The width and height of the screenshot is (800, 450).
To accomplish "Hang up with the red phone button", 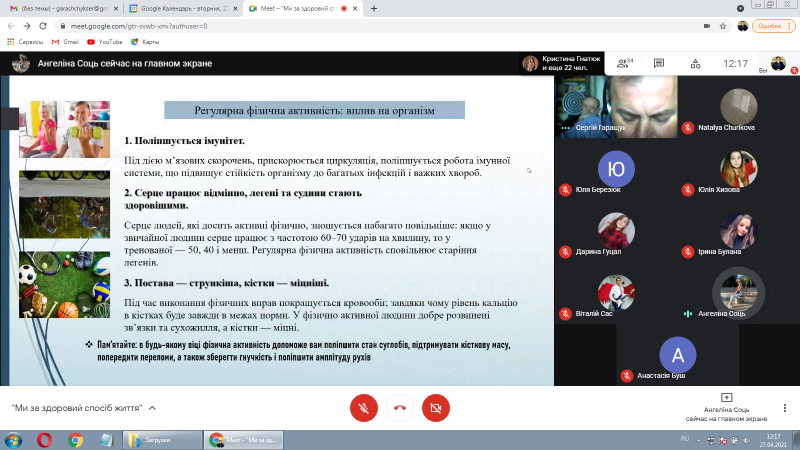I will [400, 408].
